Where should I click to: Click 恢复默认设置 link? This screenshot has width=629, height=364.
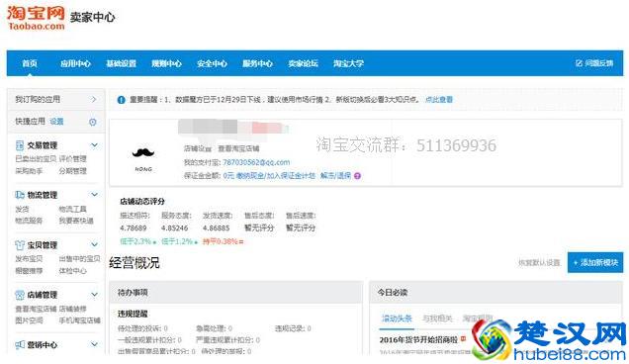pyautogui.click(x=539, y=262)
